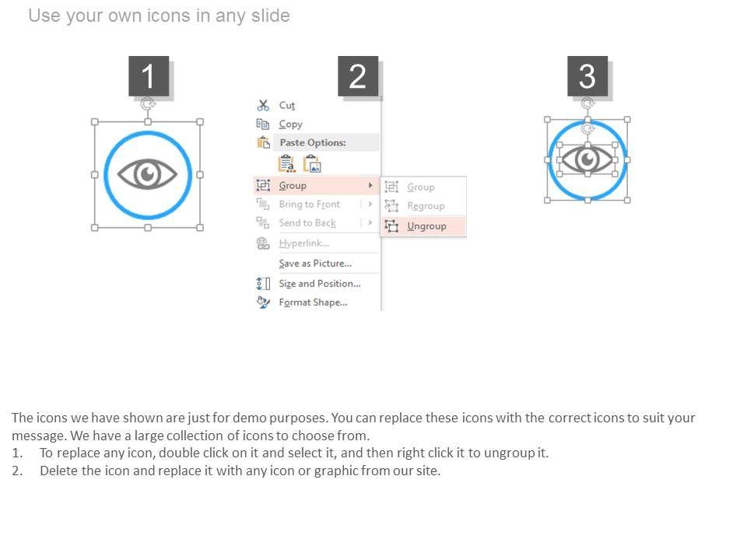This screenshot has width=747, height=560.
Task: Click the ungrouped eye icon in step 3
Action: click(x=587, y=160)
